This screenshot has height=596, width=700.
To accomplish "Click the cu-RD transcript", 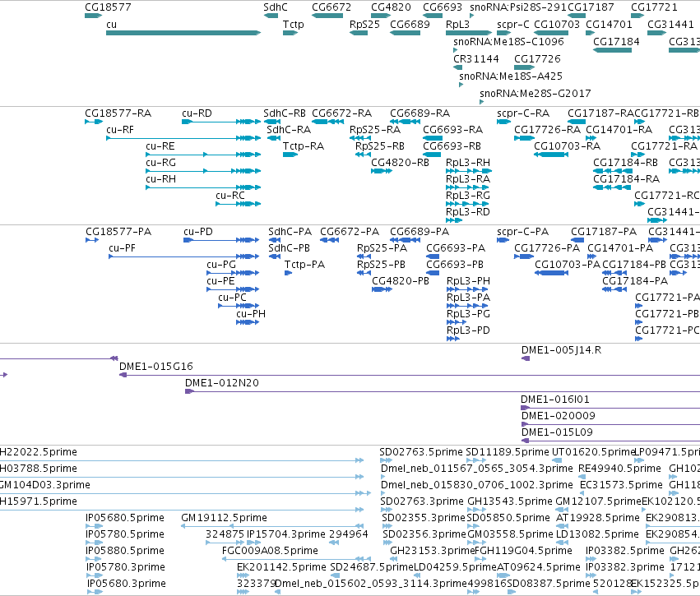I will coord(221,122).
